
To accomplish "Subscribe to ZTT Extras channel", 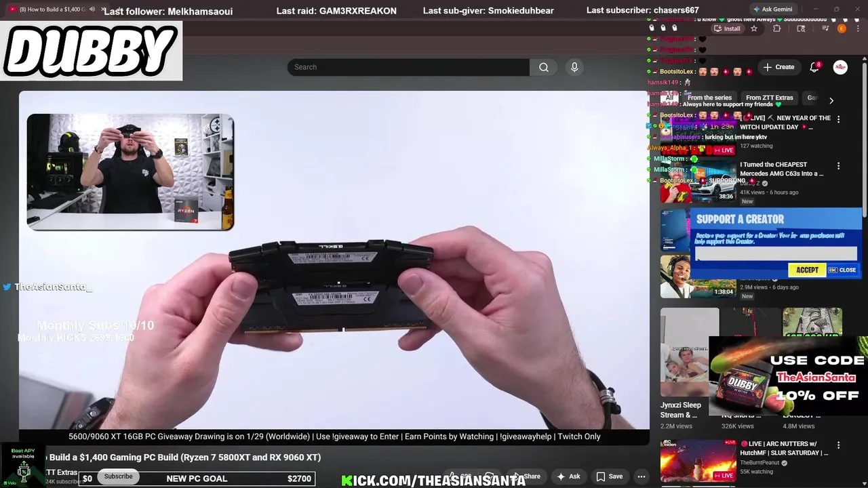I will coord(118,476).
